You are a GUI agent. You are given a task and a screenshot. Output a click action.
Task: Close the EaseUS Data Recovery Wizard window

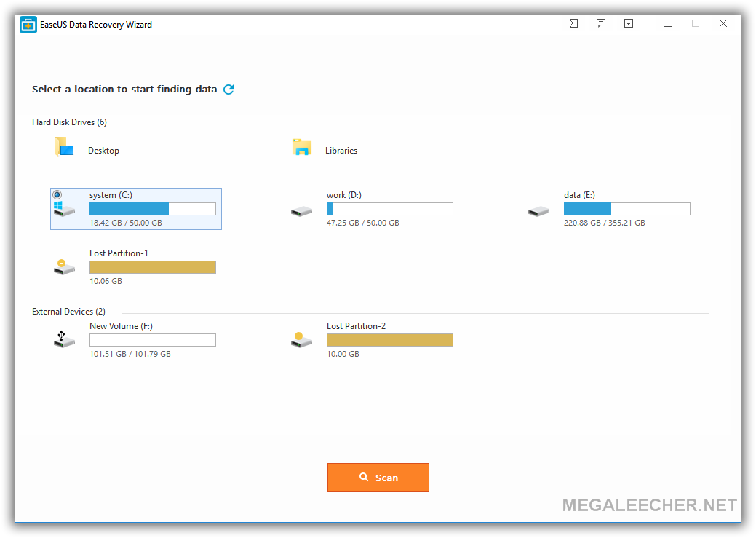tap(723, 23)
